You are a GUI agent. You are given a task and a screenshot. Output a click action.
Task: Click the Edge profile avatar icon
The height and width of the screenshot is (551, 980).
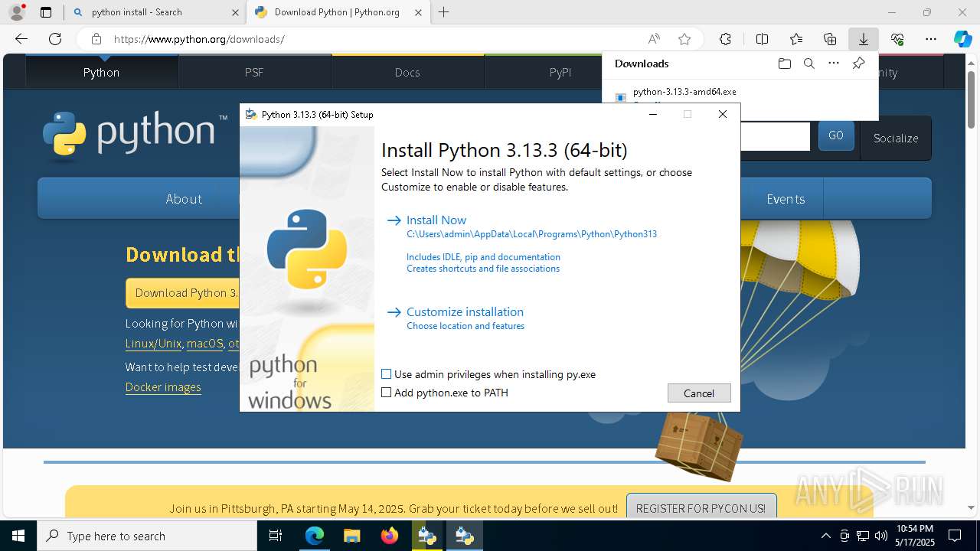(16, 12)
